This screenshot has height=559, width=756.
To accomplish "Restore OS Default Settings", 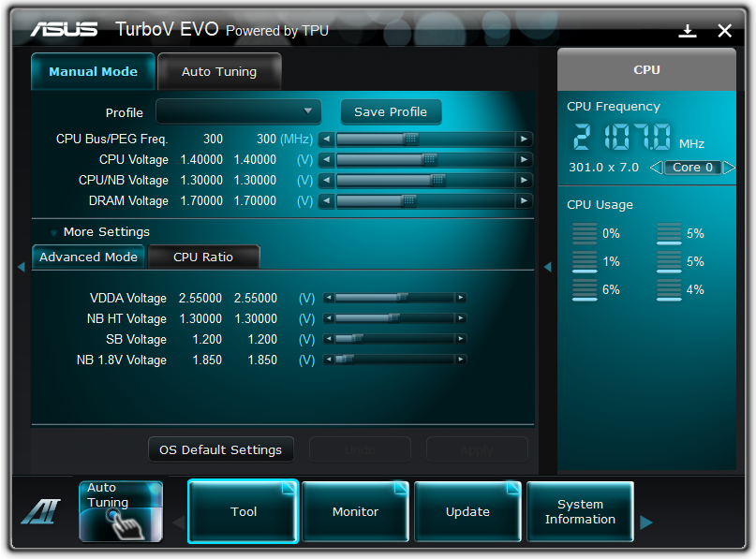I will (x=221, y=449).
